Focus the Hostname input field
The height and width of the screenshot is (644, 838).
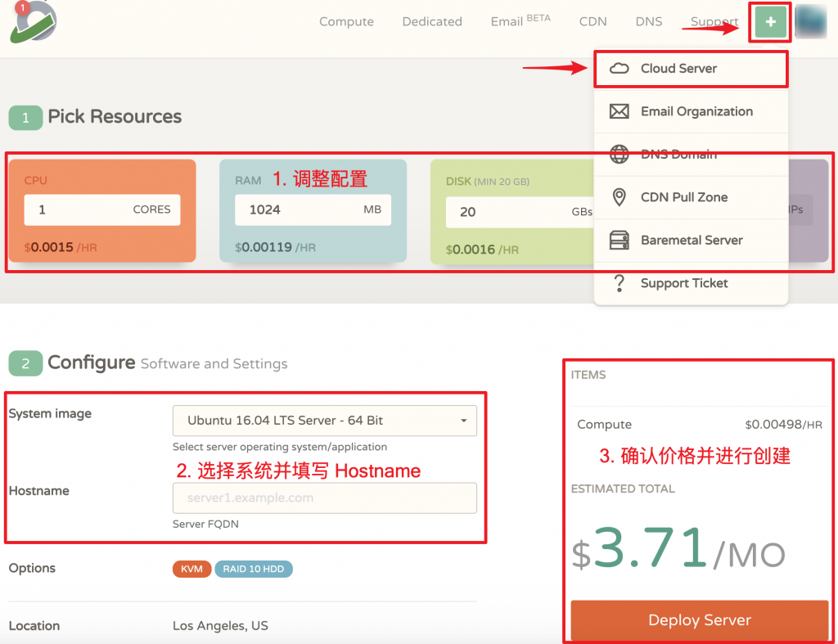coord(324,498)
